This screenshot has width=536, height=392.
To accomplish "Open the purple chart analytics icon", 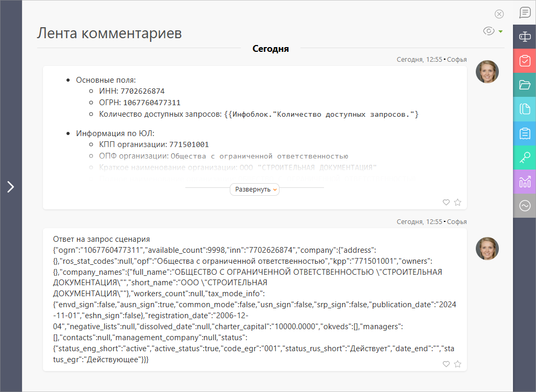I will click(524, 182).
